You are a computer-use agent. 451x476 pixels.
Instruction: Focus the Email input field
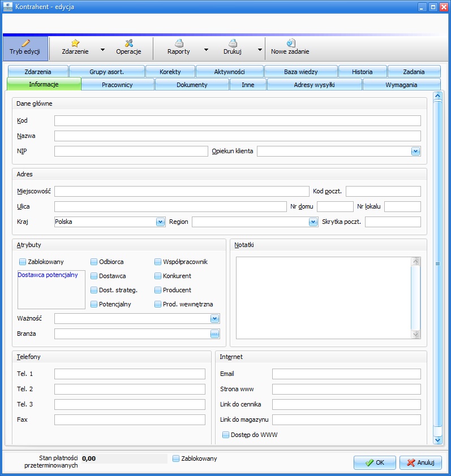pyautogui.click(x=346, y=374)
